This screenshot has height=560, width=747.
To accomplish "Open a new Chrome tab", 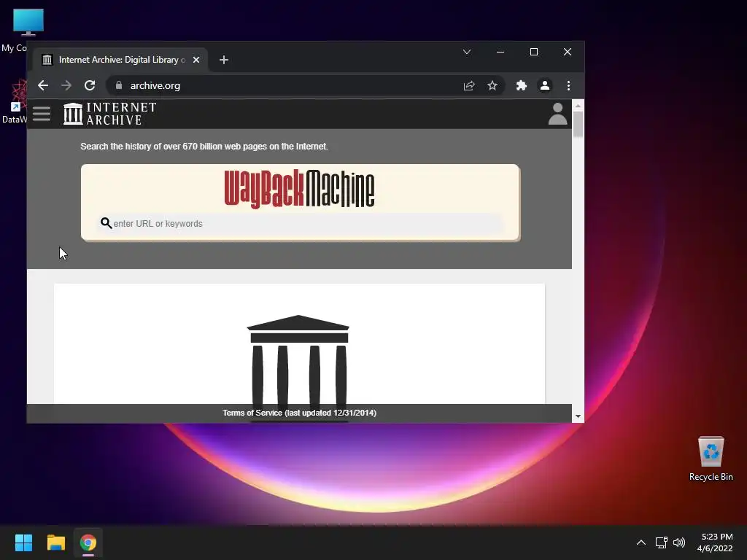I will (224, 60).
